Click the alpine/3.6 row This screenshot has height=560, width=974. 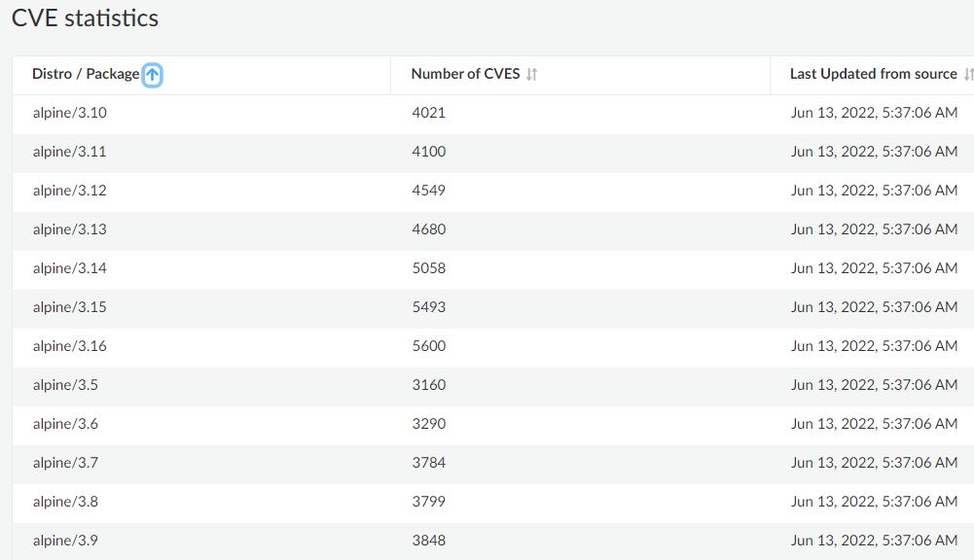[65, 424]
